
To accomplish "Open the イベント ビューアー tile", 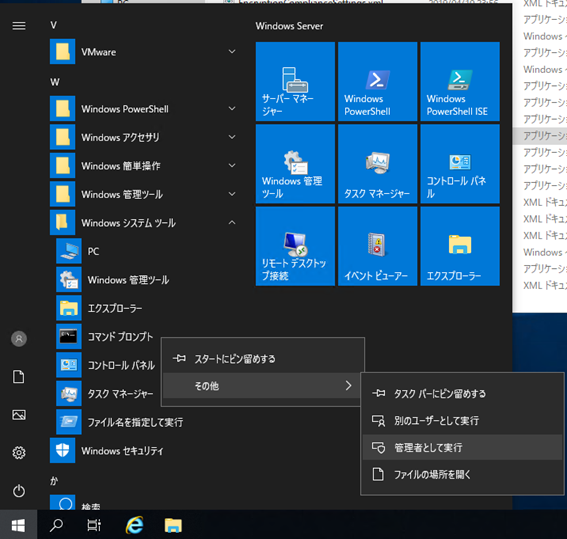I will 378,246.
